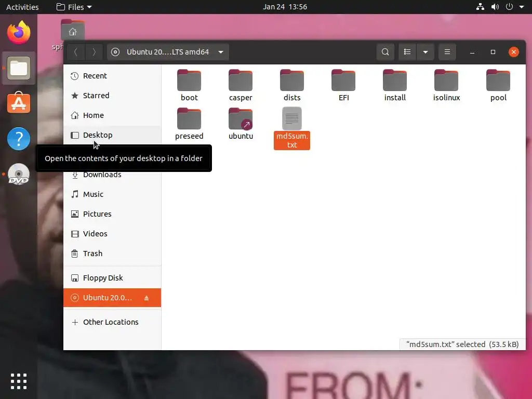Viewport: 532px width, 399px height.
Task: Open Recent in the sidebar
Action: [x=112, y=76]
